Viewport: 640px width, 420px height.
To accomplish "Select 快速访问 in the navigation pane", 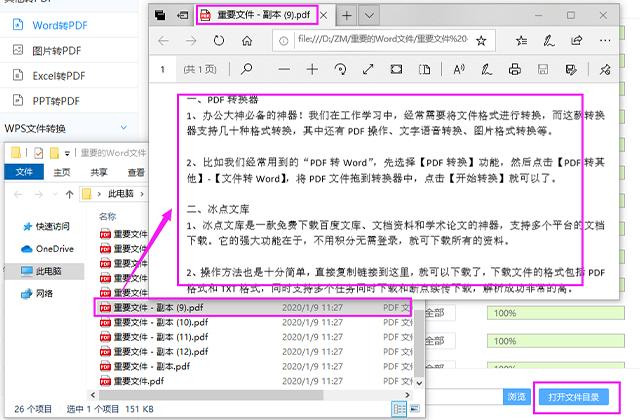I will click(x=52, y=226).
